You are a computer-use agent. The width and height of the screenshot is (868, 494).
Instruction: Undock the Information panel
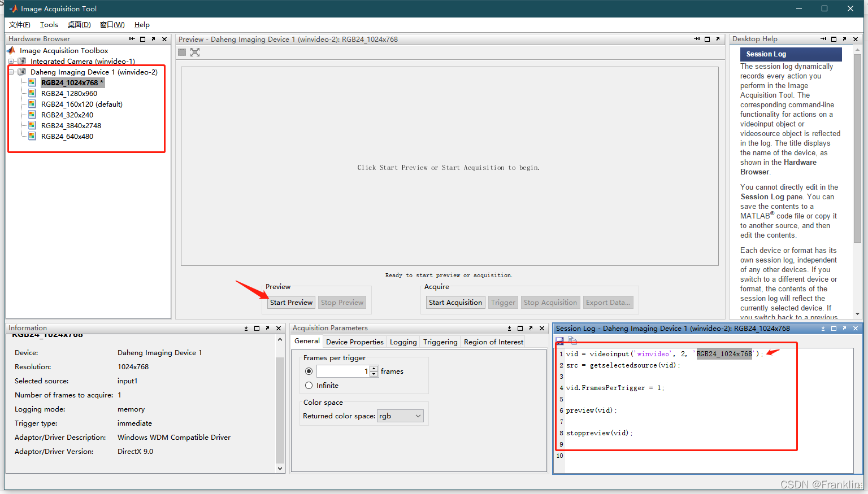click(267, 328)
